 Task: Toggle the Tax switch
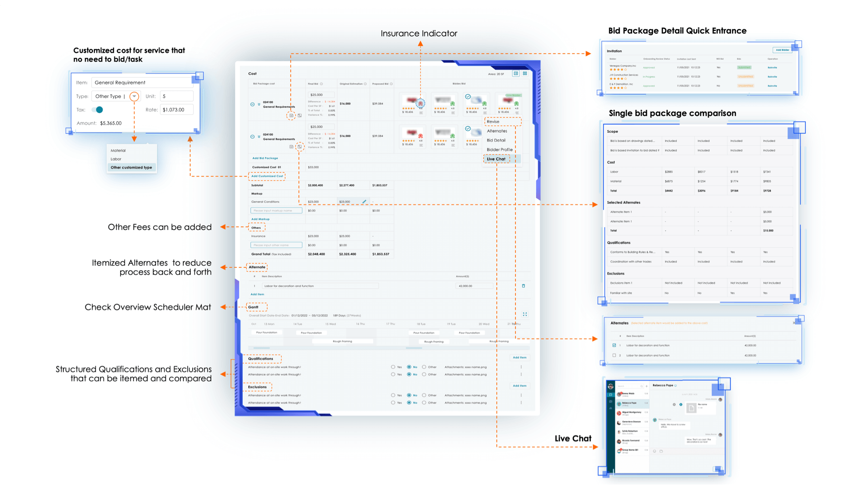pos(97,109)
